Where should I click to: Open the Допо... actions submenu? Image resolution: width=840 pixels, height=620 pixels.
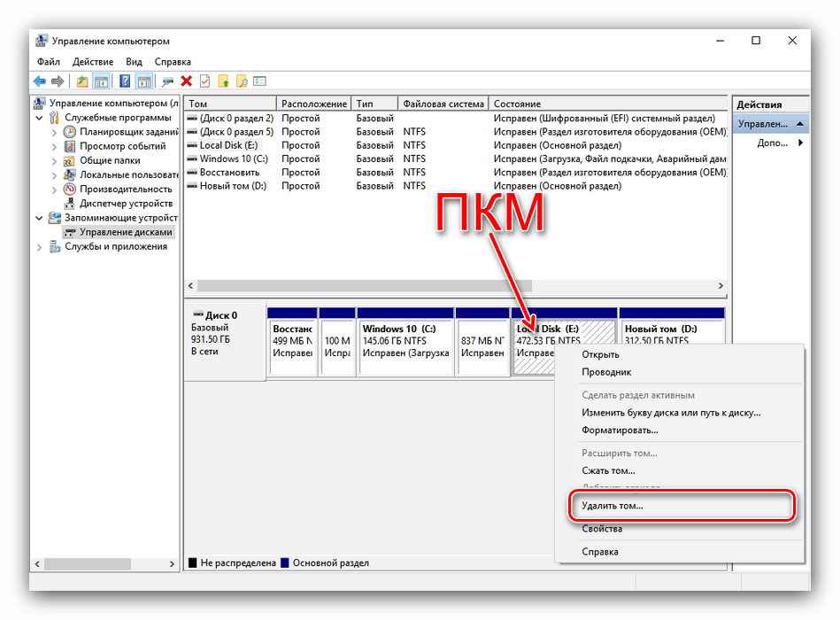[779, 143]
